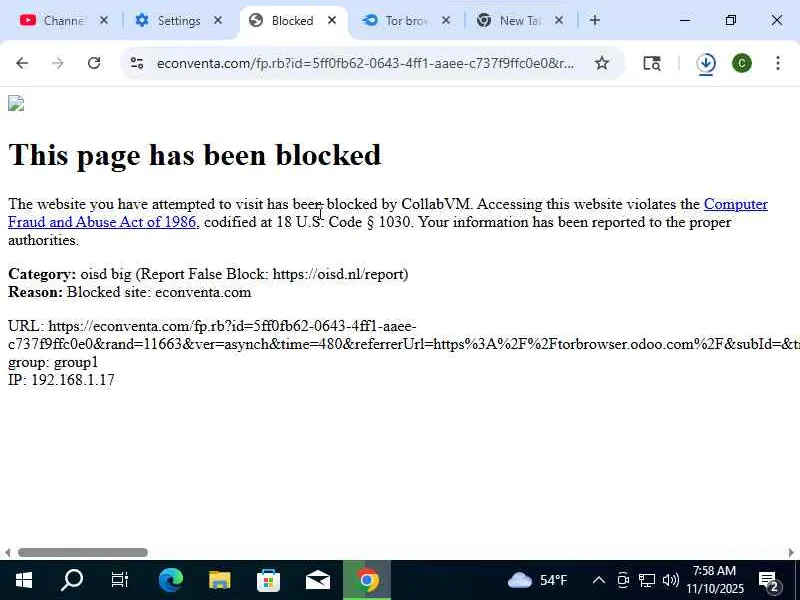The height and width of the screenshot is (600, 800).
Task: Open Chrome three-dot menu
Action: pyautogui.click(x=778, y=63)
